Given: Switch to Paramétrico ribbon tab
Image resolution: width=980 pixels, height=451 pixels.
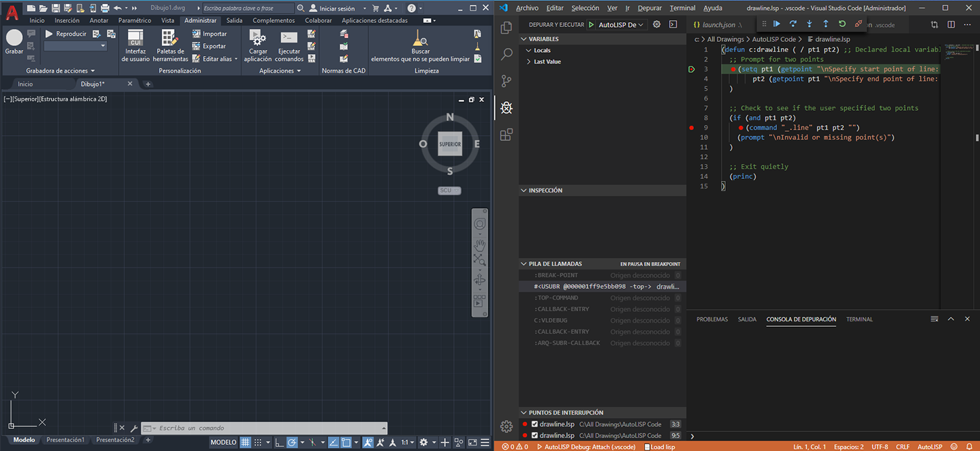Looking at the screenshot, I should click(134, 20).
